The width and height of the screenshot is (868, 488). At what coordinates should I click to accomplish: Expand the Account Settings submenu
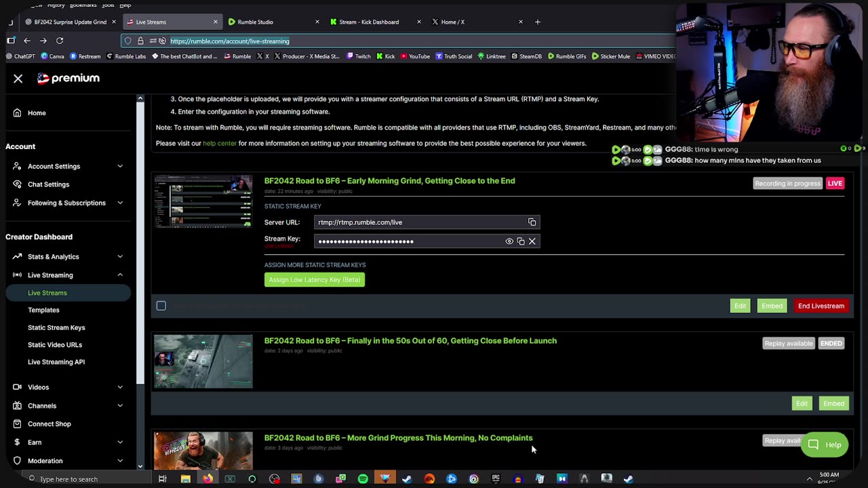120,166
